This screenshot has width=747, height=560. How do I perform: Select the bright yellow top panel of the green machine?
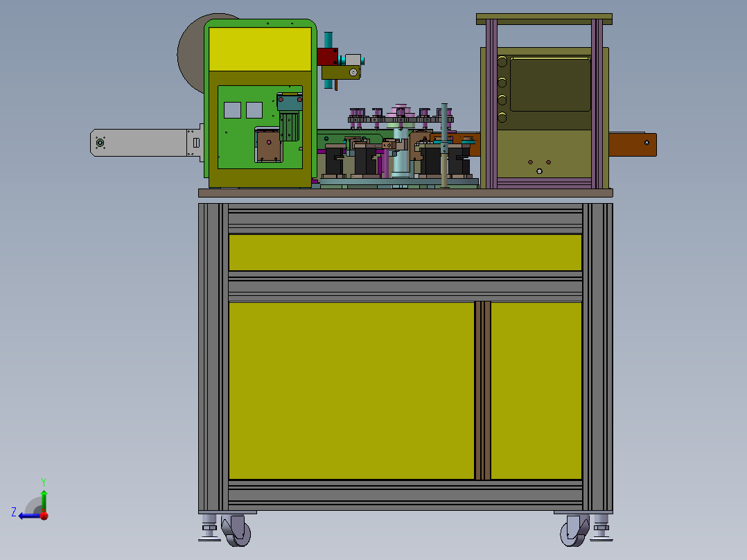coord(260,49)
